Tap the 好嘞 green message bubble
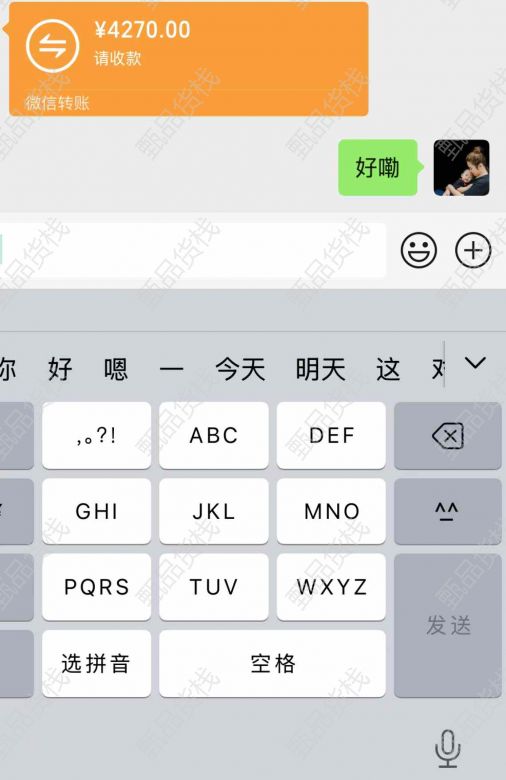 click(380, 168)
